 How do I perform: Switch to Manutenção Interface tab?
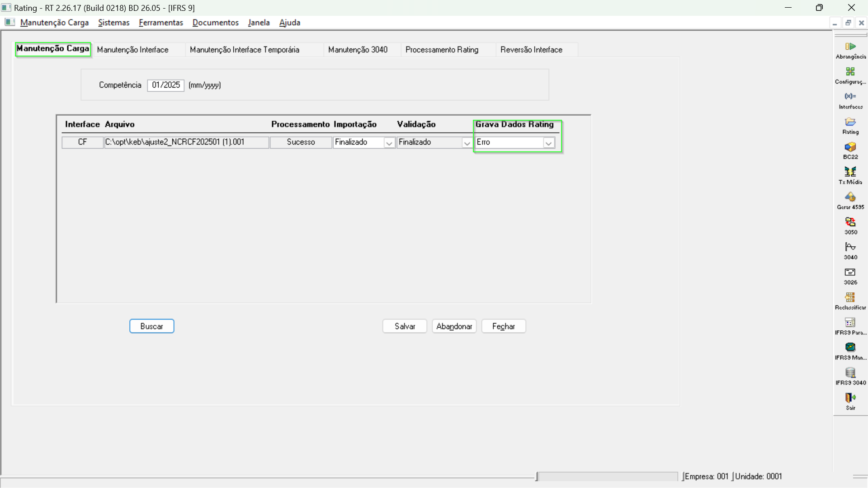coord(132,50)
